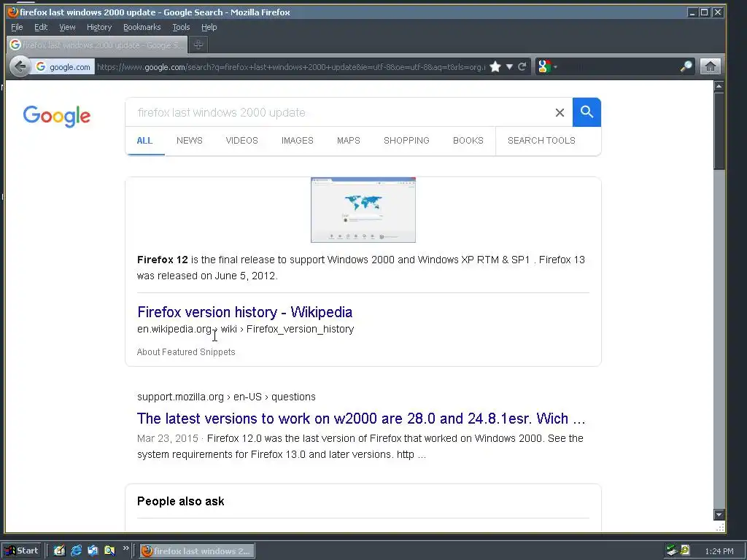The image size is (747, 560).
Task: Open a new tab with the plus button
Action: point(198,44)
